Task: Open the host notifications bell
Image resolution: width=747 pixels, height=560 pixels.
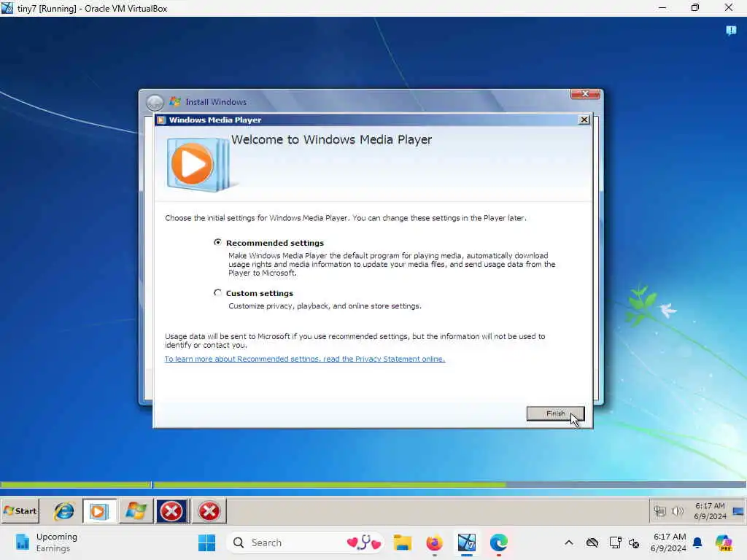Action: pyautogui.click(x=697, y=542)
